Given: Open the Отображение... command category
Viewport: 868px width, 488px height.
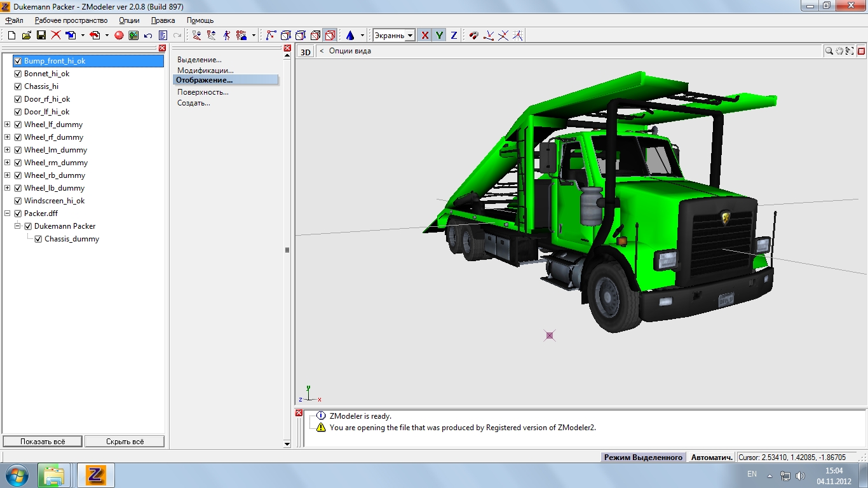Looking at the screenshot, I should point(205,80).
